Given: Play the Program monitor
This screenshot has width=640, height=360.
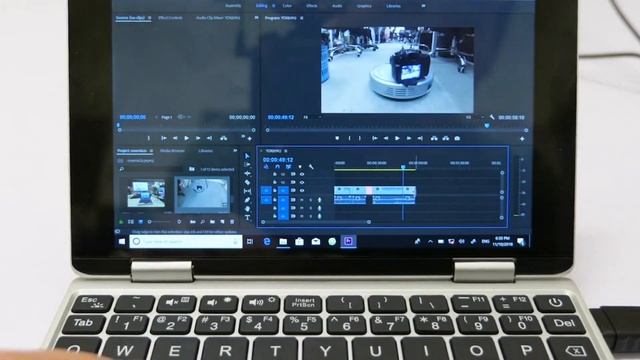Looking at the screenshot, I should coord(397,138).
